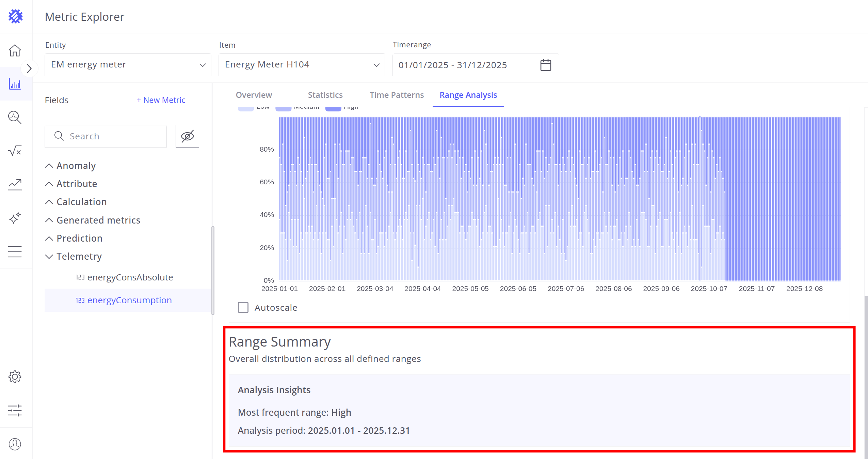The image size is (868, 459).
Task: Switch to the Time Patterns tab
Action: 397,95
